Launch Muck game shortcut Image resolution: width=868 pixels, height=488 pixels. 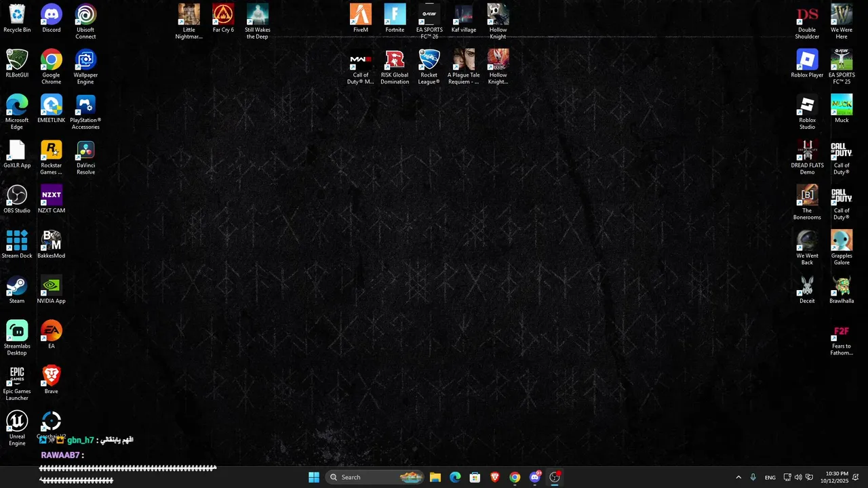pyautogui.click(x=842, y=110)
